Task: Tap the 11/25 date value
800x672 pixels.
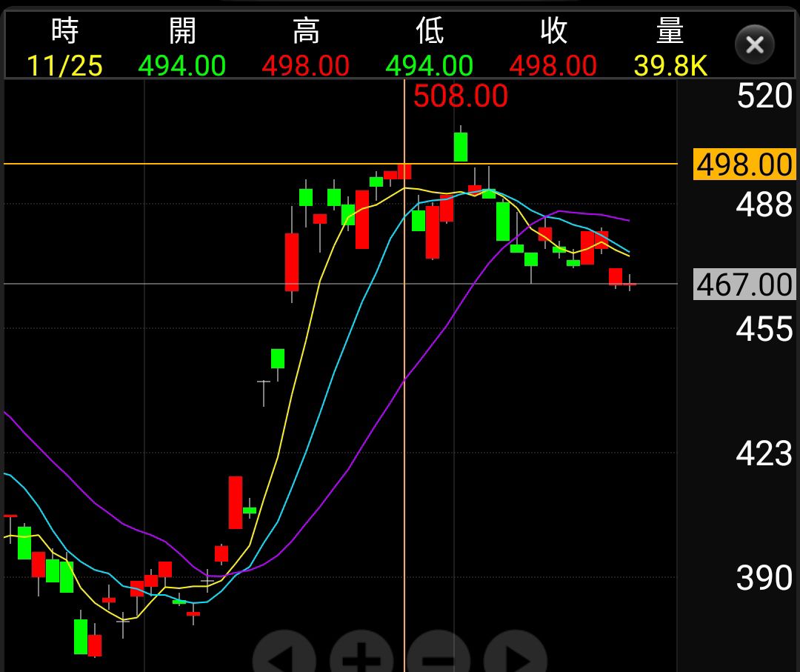Action: coord(64,66)
